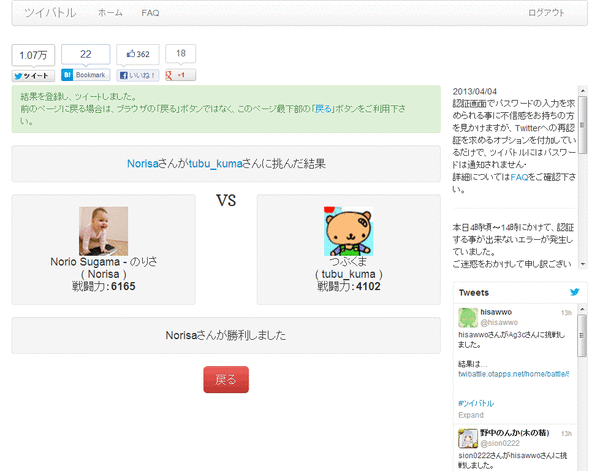Click the 13h timestamp on hisawwo's tweet
This screenshot has width=600, height=471.
coord(566,313)
